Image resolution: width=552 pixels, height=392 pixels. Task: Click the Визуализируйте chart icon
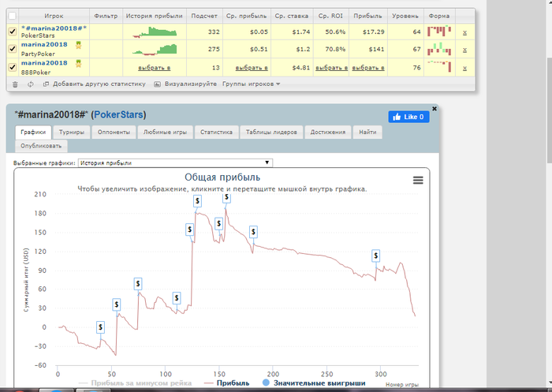157,84
